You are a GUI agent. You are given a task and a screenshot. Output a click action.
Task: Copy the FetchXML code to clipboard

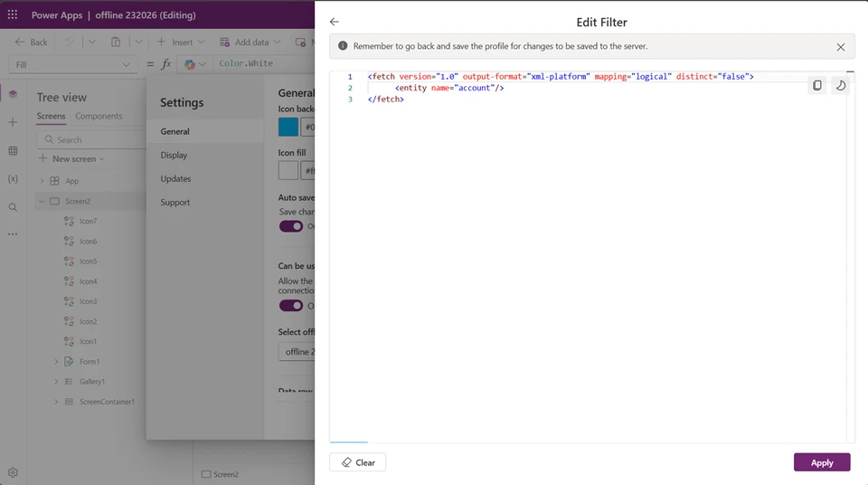(x=817, y=85)
